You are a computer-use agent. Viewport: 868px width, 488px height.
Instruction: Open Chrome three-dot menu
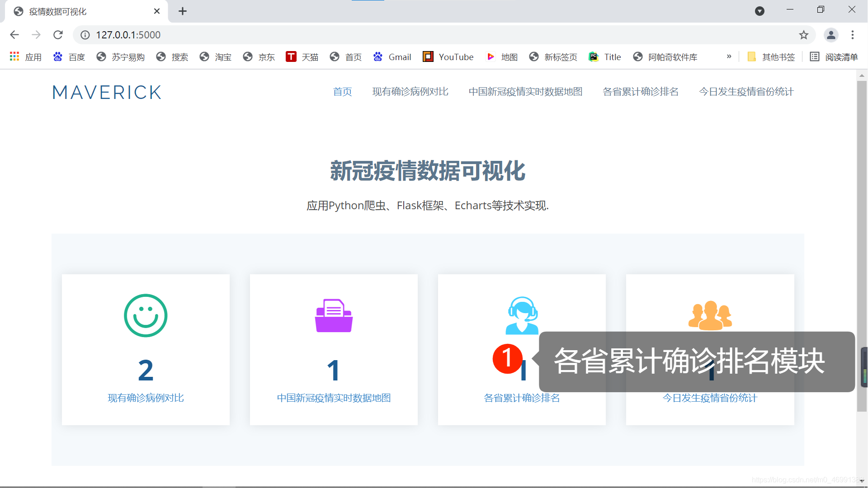pyautogui.click(x=853, y=35)
